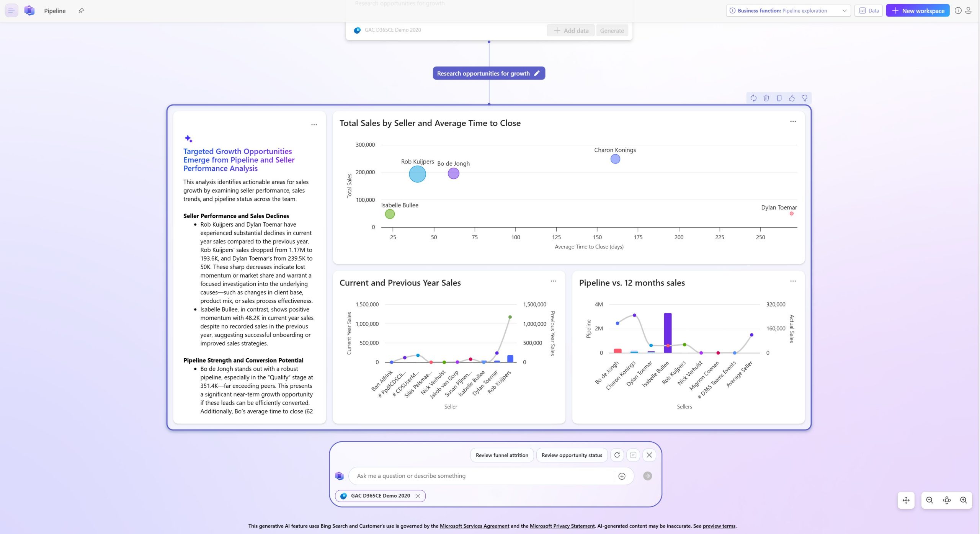Viewport: 980px width, 534px height.
Task: Open the Data panel
Action: point(869,11)
